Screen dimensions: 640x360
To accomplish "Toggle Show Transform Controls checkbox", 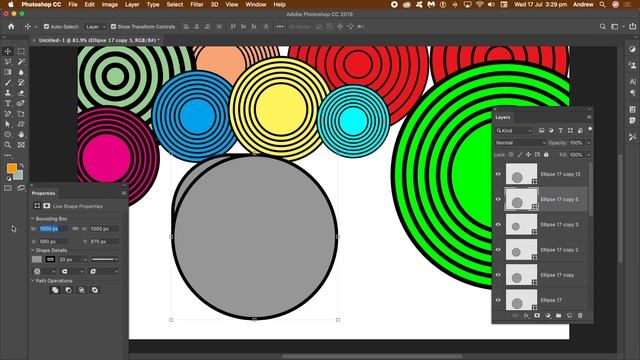I will pyautogui.click(x=113, y=27).
